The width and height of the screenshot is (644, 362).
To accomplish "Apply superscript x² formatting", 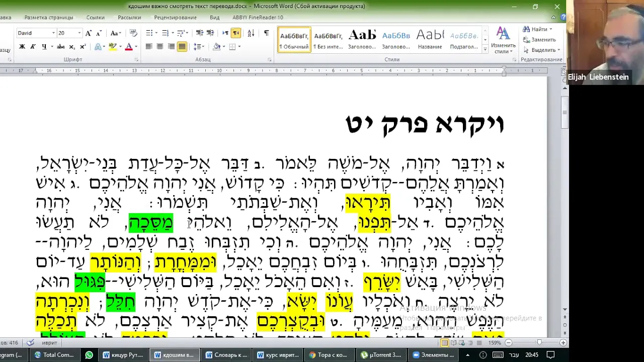I will point(83,47).
